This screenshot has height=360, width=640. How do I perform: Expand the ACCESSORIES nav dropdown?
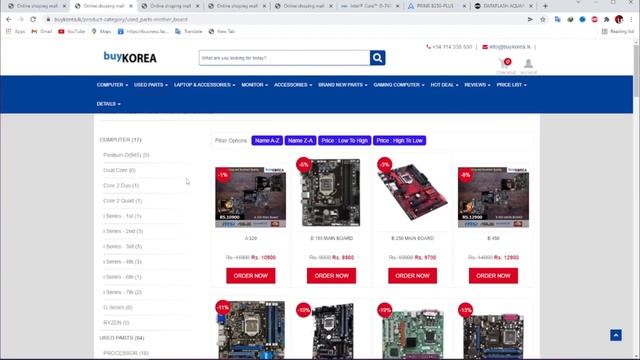[x=293, y=85]
